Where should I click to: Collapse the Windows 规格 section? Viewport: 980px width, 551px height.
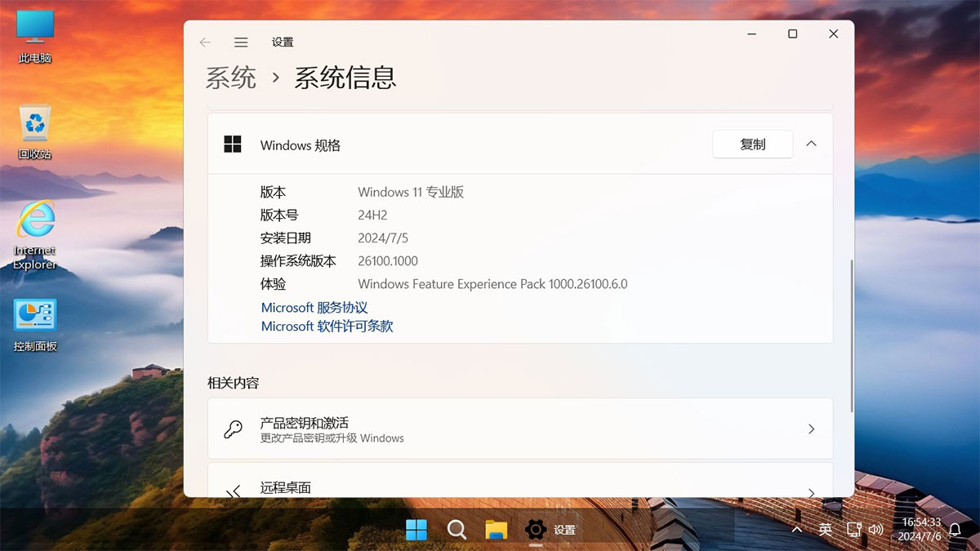(811, 144)
